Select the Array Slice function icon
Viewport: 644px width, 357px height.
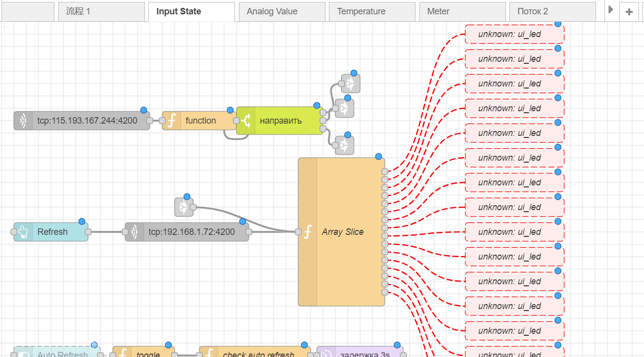click(308, 232)
